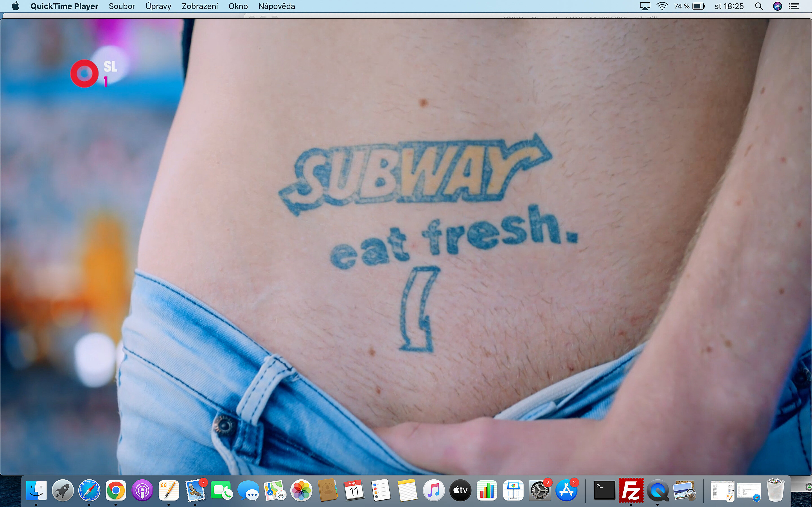This screenshot has height=507, width=812.
Task: Open Siri from the menu bar
Action: pos(777,6)
